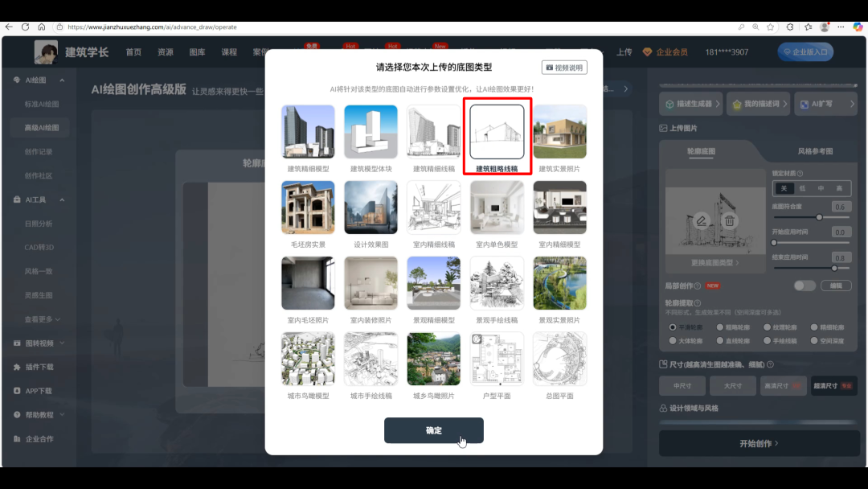This screenshot has width=868, height=489.
Task: Toggle the 局部创作 switch
Action: point(805,286)
